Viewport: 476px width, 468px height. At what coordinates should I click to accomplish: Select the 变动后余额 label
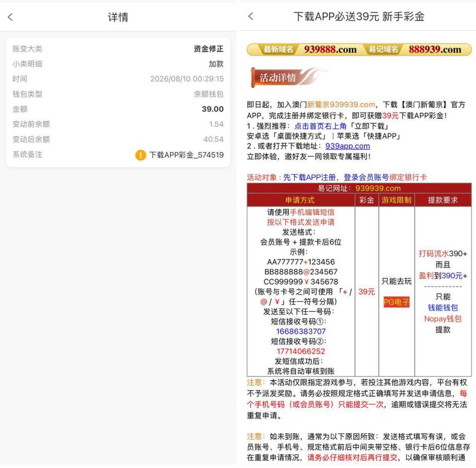[31, 139]
